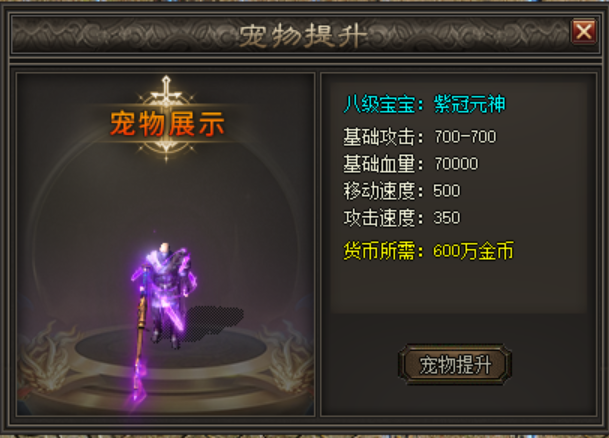This screenshot has height=438, width=609.
Task: Close the 宠物提升 window
Action: pyautogui.click(x=583, y=31)
